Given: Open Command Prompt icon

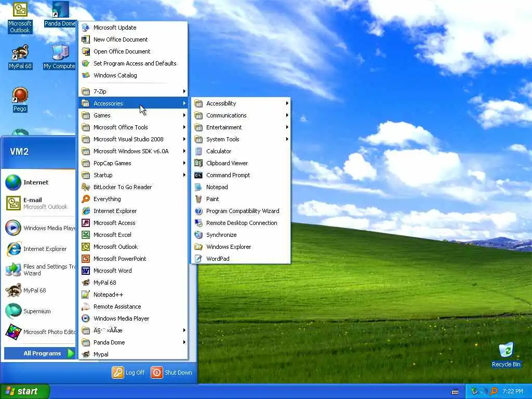Looking at the screenshot, I should tap(199, 175).
